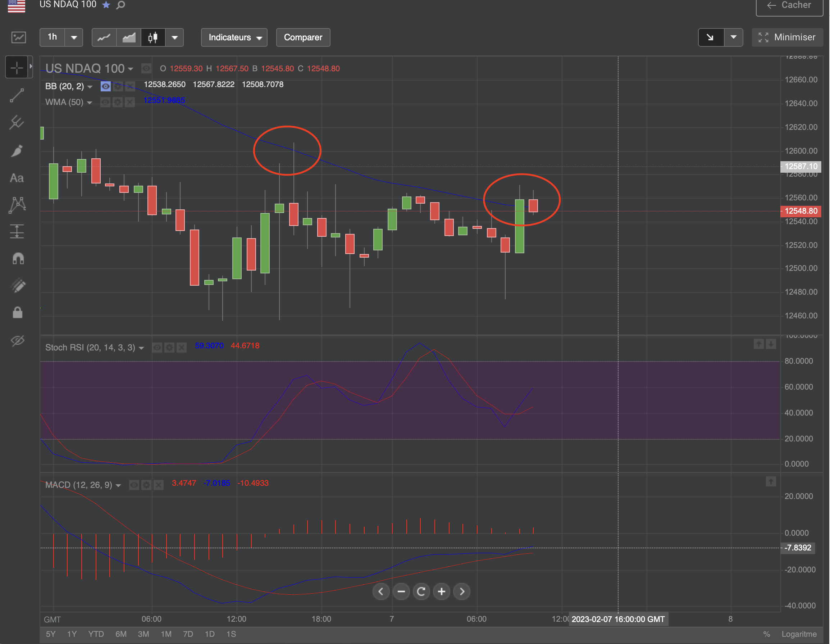Click the Minimiser button
Screen dimensions: 830x644
[x=787, y=37]
